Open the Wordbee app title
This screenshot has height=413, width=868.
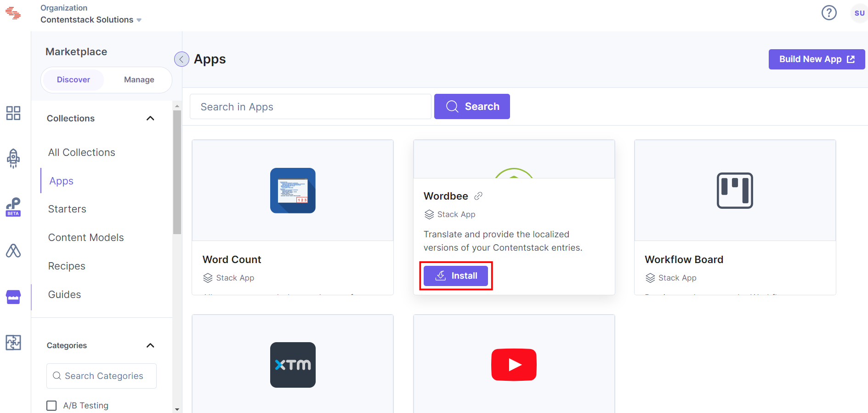[x=446, y=196]
